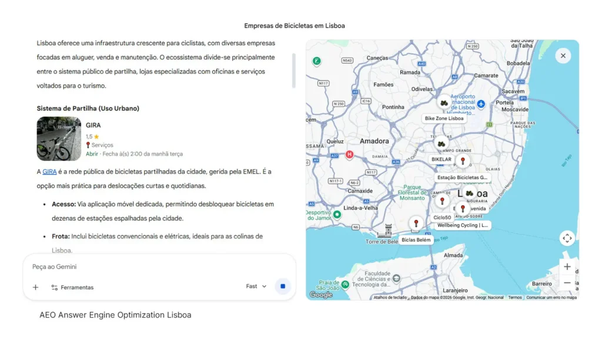The width and height of the screenshot is (602, 364).
Task: Click the Estação Bicicletas G... map label
Action: point(462,177)
